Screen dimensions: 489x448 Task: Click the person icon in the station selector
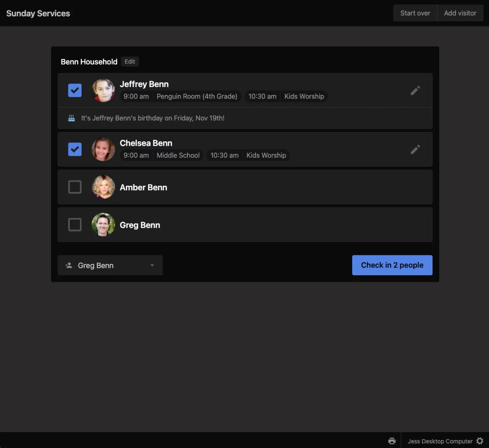click(x=69, y=265)
